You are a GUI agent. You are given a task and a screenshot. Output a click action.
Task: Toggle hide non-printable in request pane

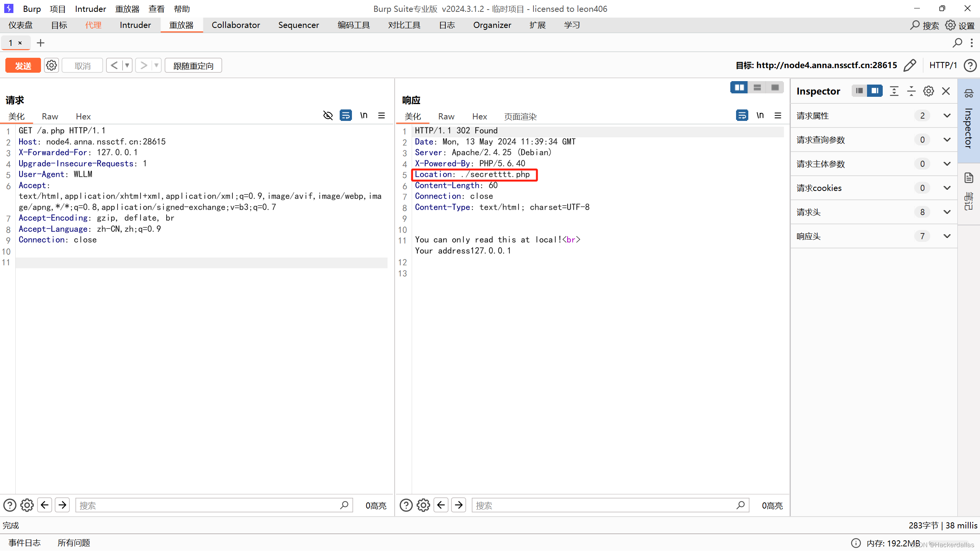(x=328, y=116)
